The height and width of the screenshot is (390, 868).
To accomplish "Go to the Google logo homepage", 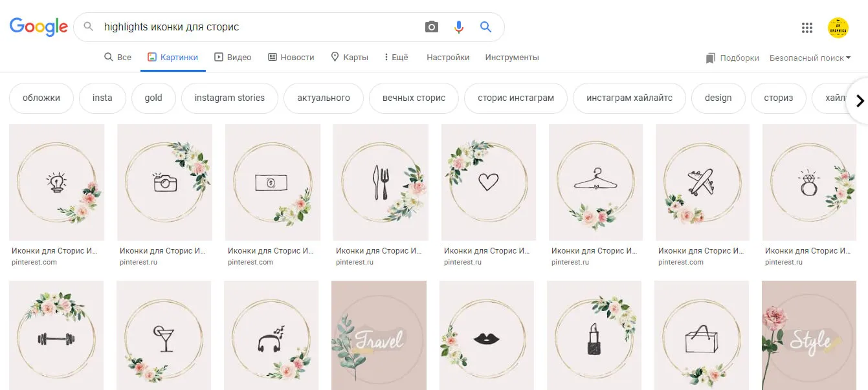I will 38,27.
